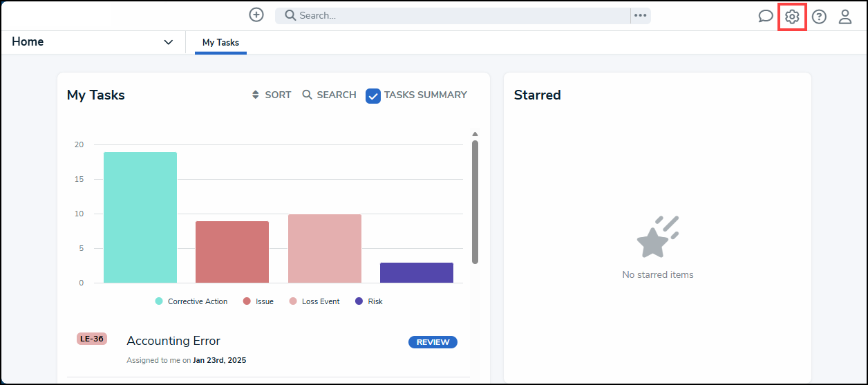Click the plus Quick Create icon

pyautogui.click(x=256, y=15)
